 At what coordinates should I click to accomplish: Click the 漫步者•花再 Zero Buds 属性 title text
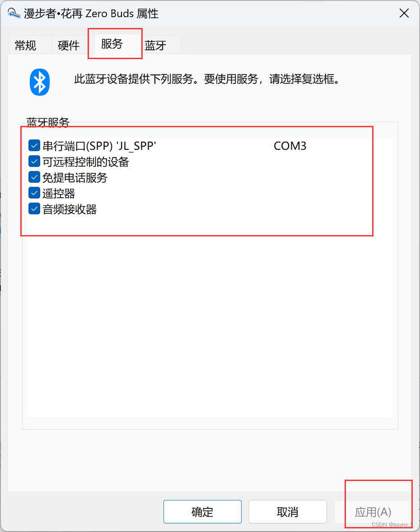91,14
